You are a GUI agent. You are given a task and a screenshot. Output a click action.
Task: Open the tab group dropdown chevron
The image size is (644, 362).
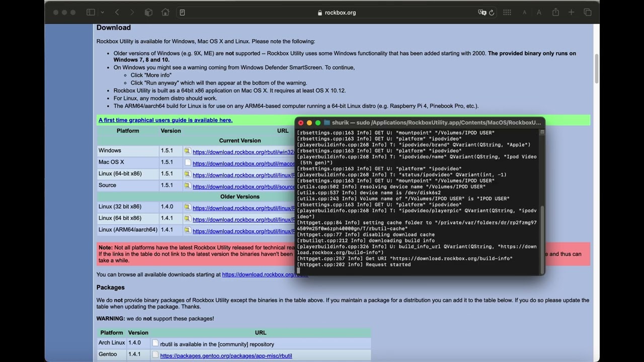(102, 12)
